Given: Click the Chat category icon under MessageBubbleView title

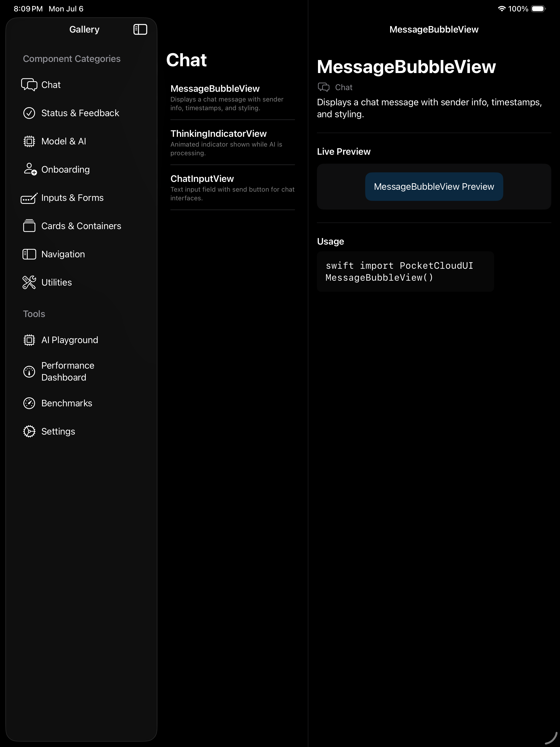Looking at the screenshot, I should tap(324, 87).
